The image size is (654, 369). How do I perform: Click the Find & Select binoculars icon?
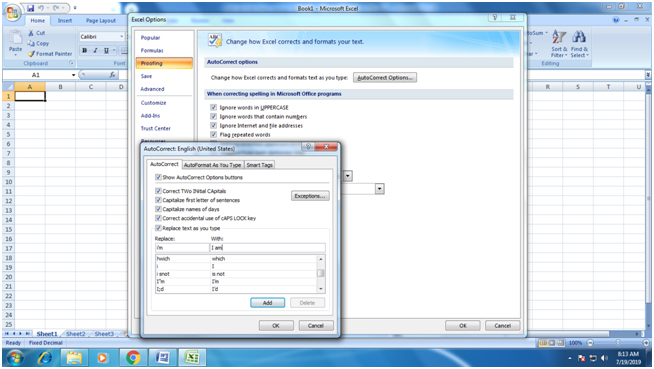pyautogui.click(x=579, y=37)
